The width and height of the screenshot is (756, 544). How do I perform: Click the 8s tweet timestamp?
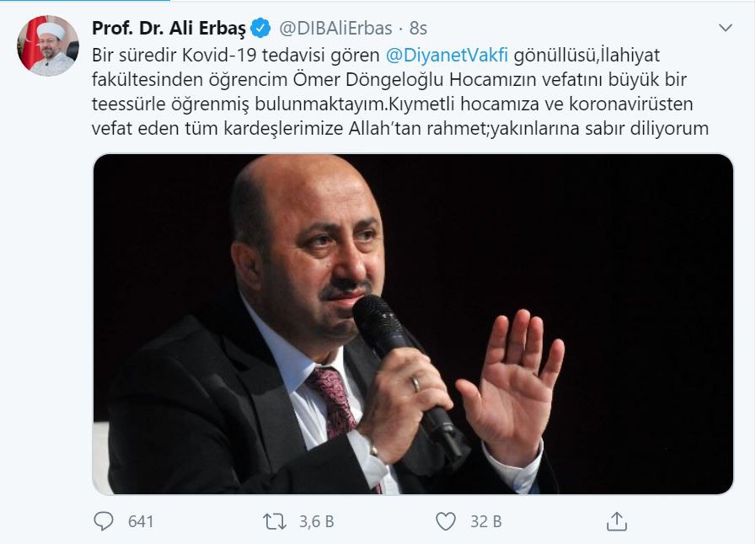[418, 29]
